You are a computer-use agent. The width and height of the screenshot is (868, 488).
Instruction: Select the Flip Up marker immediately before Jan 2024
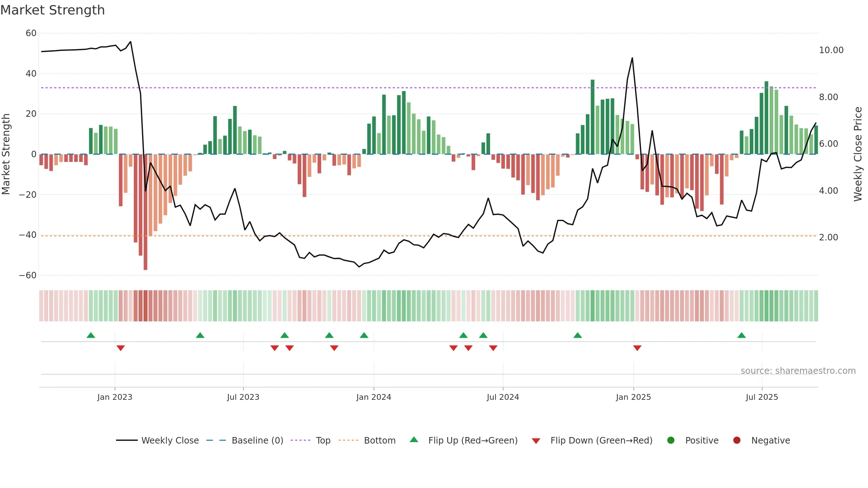364,335
